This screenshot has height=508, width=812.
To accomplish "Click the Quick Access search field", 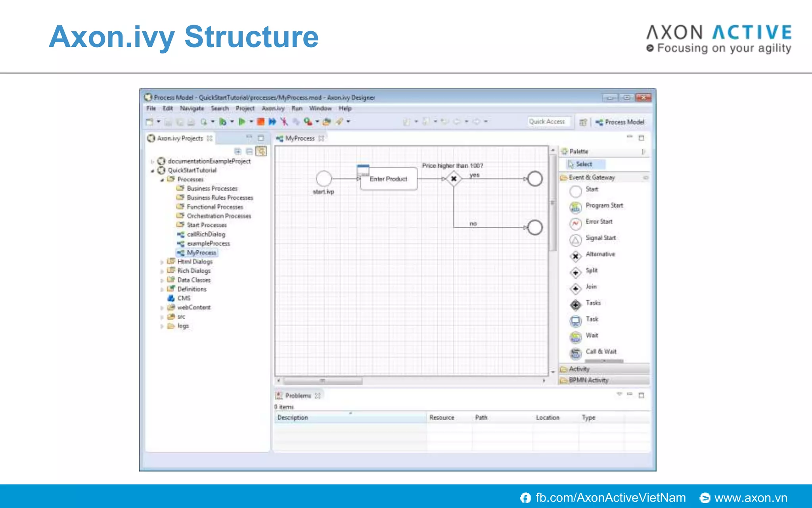I will [x=549, y=122].
